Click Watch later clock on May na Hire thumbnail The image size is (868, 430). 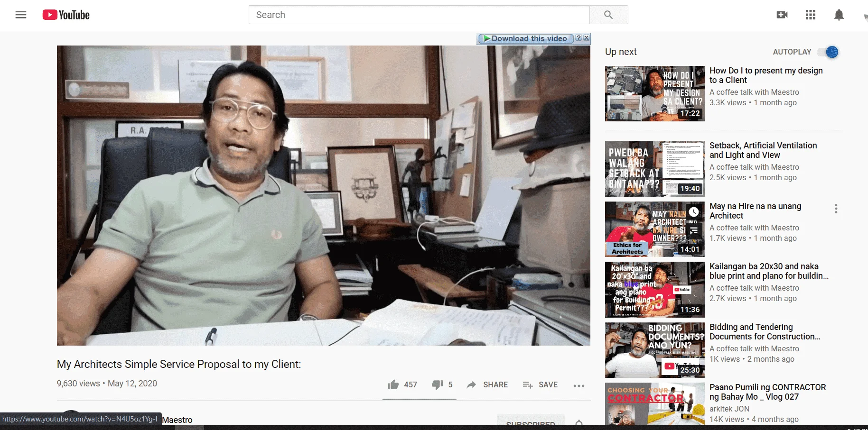click(x=694, y=212)
